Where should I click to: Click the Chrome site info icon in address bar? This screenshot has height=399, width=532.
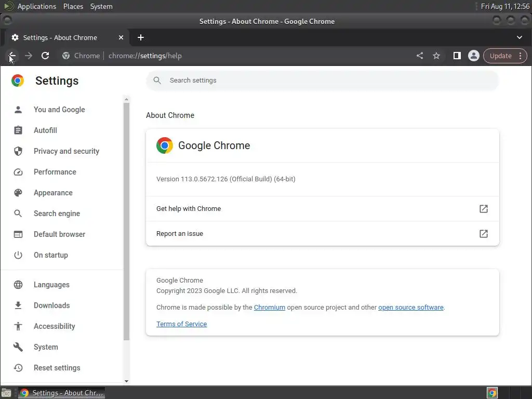(x=66, y=56)
